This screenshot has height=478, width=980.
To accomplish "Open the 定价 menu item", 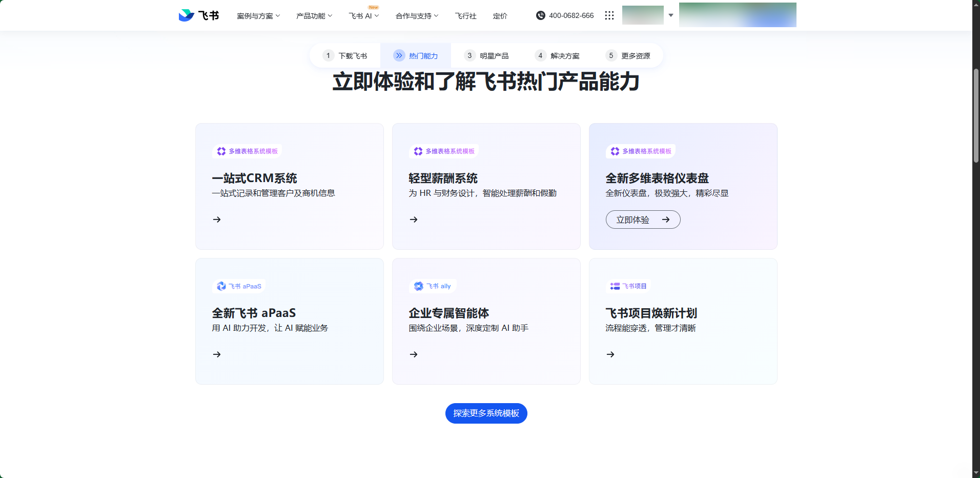I will (x=500, y=16).
